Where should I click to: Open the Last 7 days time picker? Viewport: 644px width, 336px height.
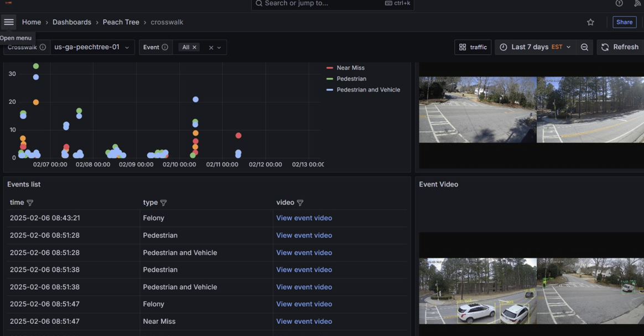[x=535, y=47]
